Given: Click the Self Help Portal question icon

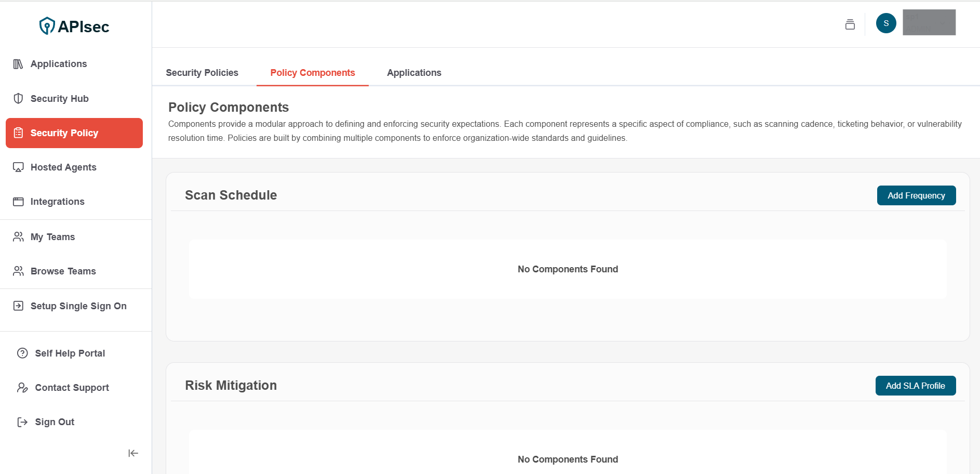Looking at the screenshot, I should pyautogui.click(x=22, y=353).
